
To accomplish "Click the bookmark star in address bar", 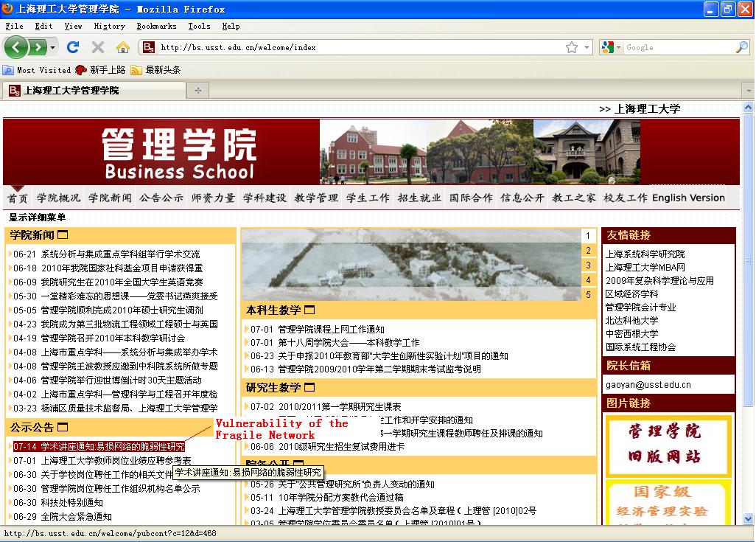I will [571, 47].
